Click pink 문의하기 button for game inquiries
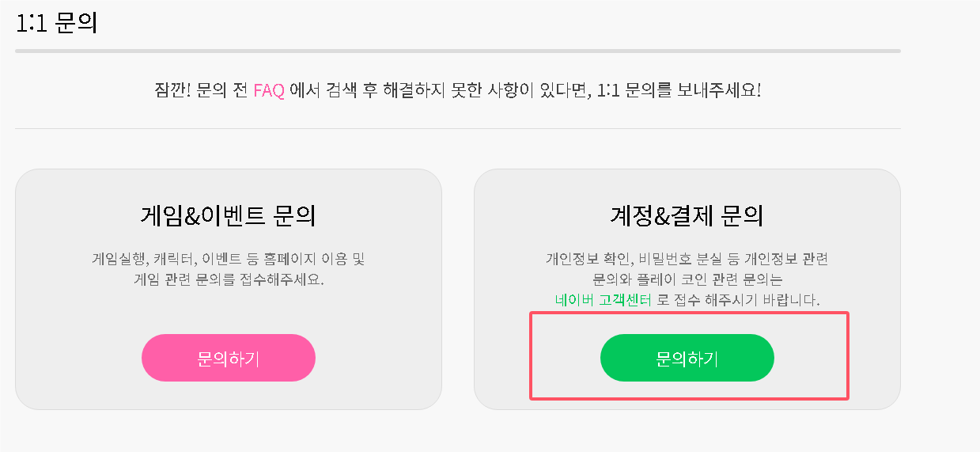980x452 pixels. click(x=229, y=358)
